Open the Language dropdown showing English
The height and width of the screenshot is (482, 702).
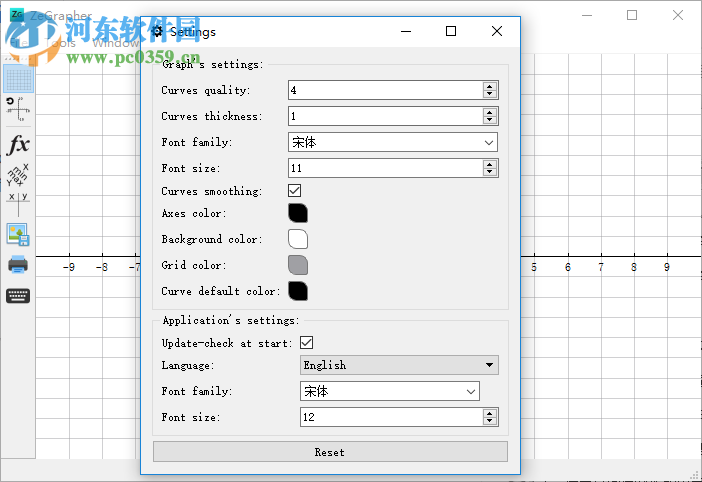click(x=399, y=365)
